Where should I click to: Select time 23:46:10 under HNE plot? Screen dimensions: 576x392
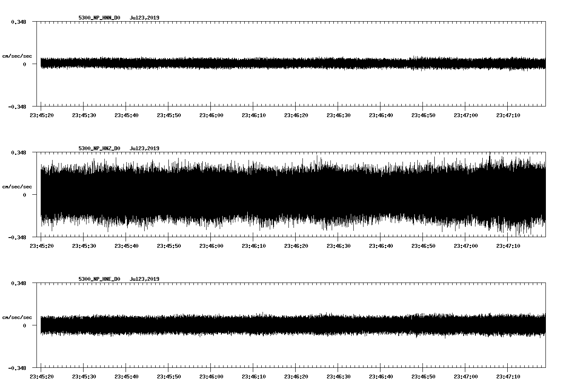[x=254, y=377]
